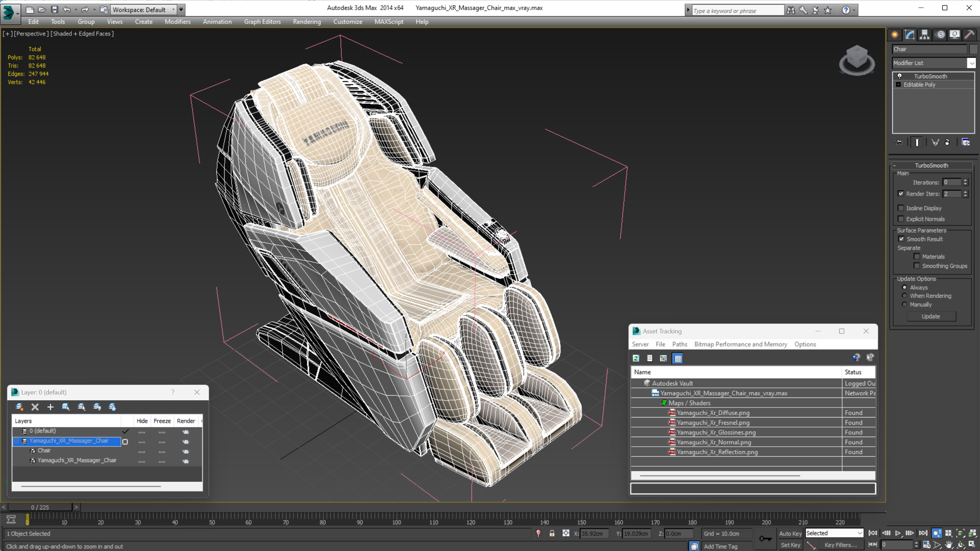Create new layer with plus icon
The width and height of the screenshot is (980, 551).
tap(50, 407)
